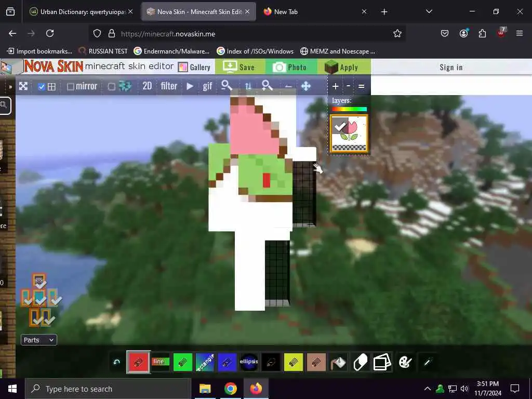Open the Firefox hamburger menu
This screenshot has height=399, width=532.
tap(519, 33)
